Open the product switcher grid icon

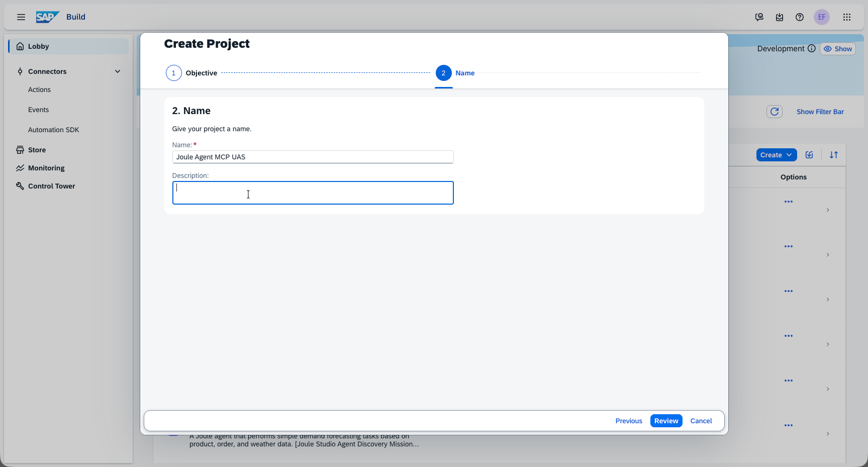847,17
